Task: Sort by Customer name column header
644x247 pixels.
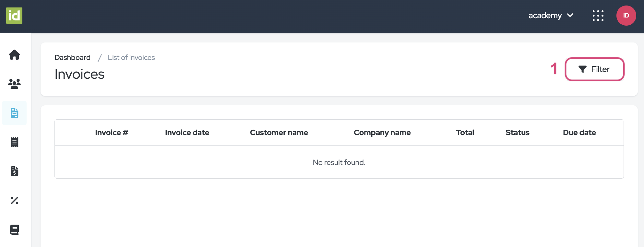Action: coord(279,133)
